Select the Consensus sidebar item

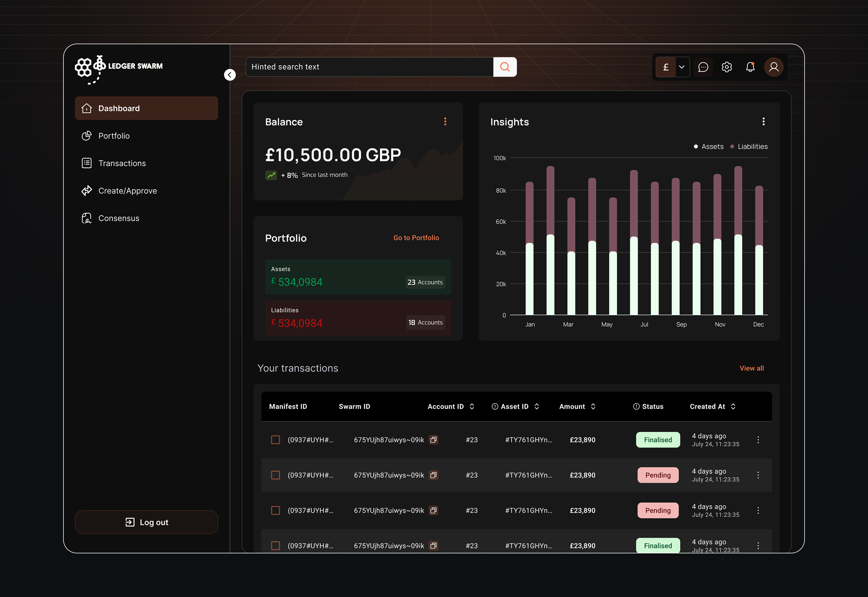coord(119,218)
